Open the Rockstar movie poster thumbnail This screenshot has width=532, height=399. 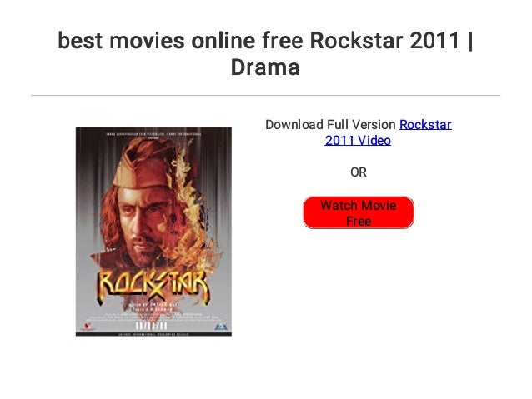pyautogui.click(x=153, y=232)
